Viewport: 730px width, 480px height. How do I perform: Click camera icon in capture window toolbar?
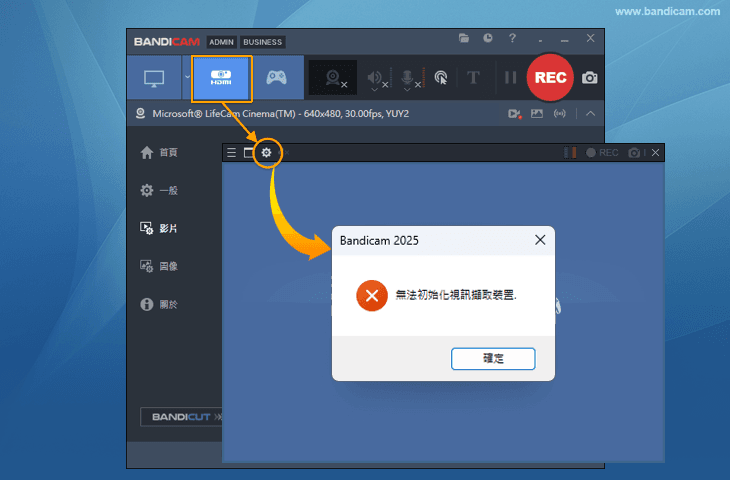point(634,153)
